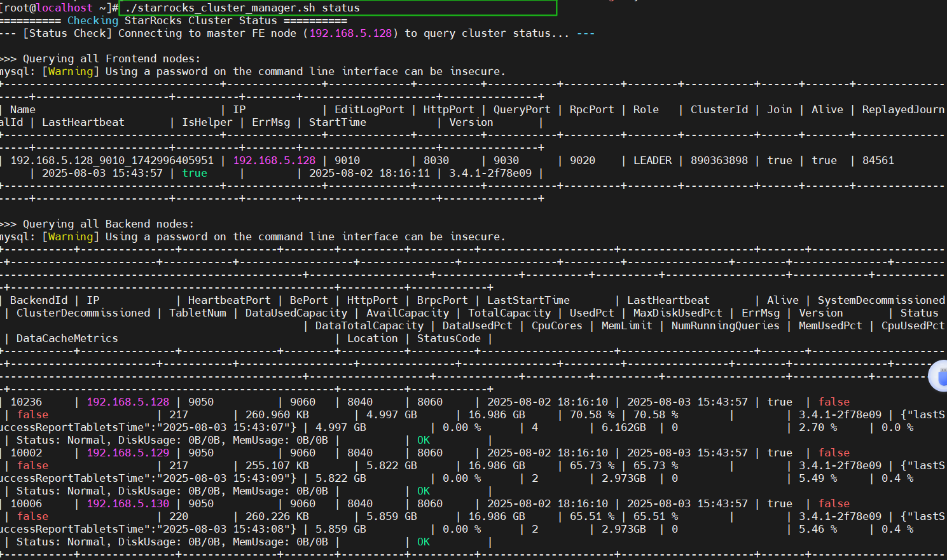
Task: Click the 'TabletNum' column header
Action: pos(198,313)
